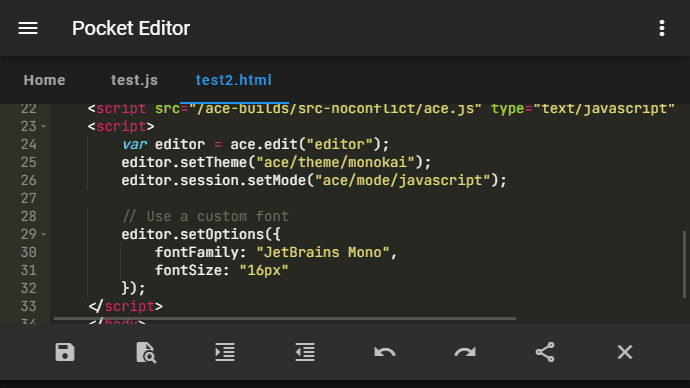Save the file with the floppy icon
The width and height of the screenshot is (690, 388).
click(65, 352)
